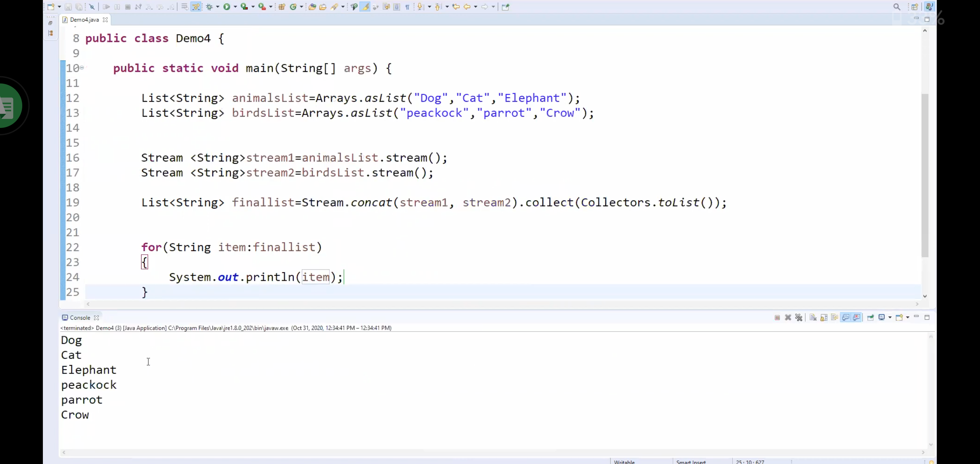The height and width of the screenshot is (464, 980).
Task: Toggle Scroll Lock in console toolbar
Action: coord(824,318)
